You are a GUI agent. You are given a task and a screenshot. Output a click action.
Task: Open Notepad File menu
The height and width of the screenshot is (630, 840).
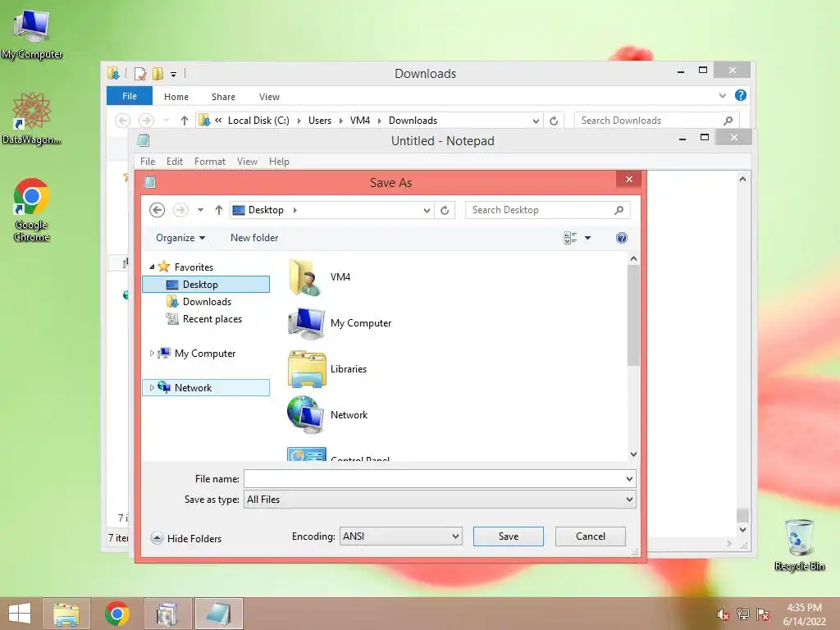pos(148,162)
